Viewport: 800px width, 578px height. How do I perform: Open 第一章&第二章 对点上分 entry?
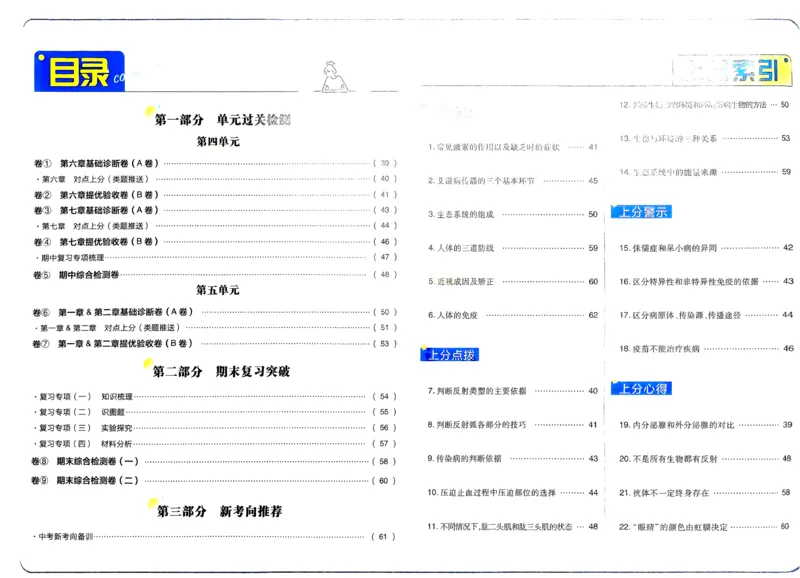pos(214,328)
